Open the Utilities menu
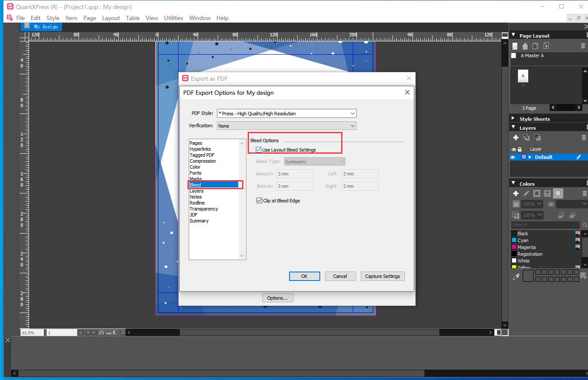Viewport: 588px width, 380px height. click(x=173, y=18)
